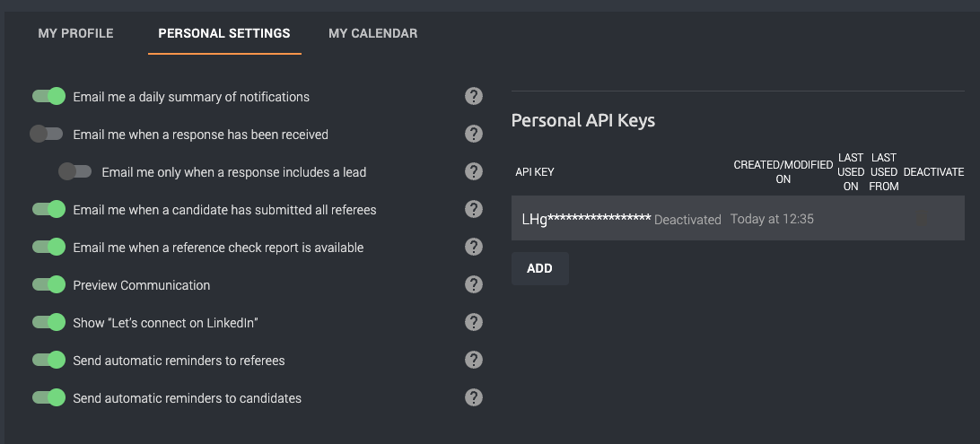Toggle email only when response includes lead
The height and width of the screenshot is (444, 980).
(x=75, y=171)
